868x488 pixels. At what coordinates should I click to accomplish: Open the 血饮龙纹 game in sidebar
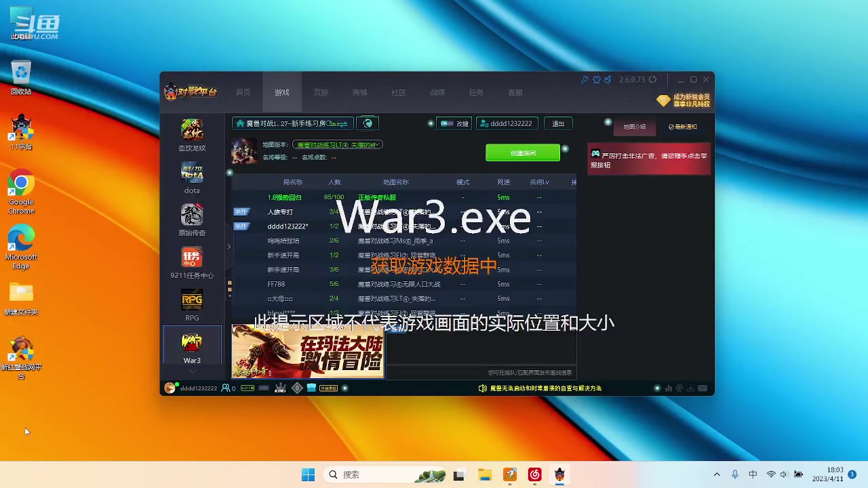click(x=192, y=135)
